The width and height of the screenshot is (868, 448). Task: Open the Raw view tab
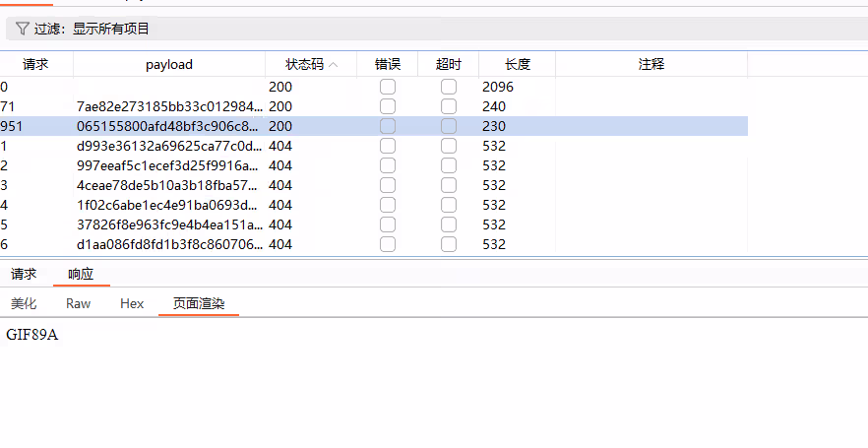(79, 303)
